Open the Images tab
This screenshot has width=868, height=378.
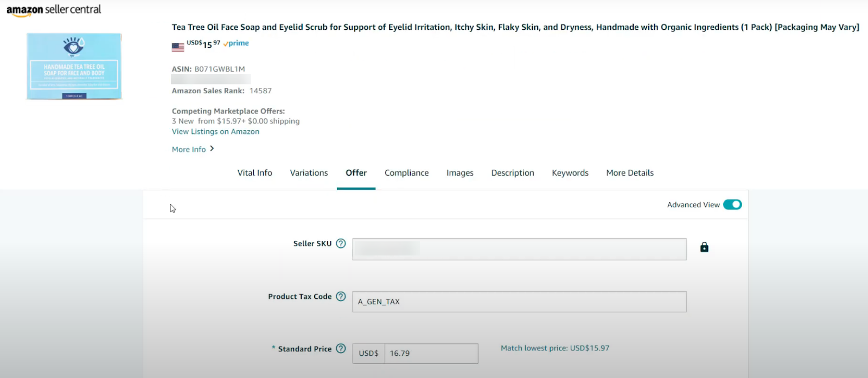coord(460,173)
